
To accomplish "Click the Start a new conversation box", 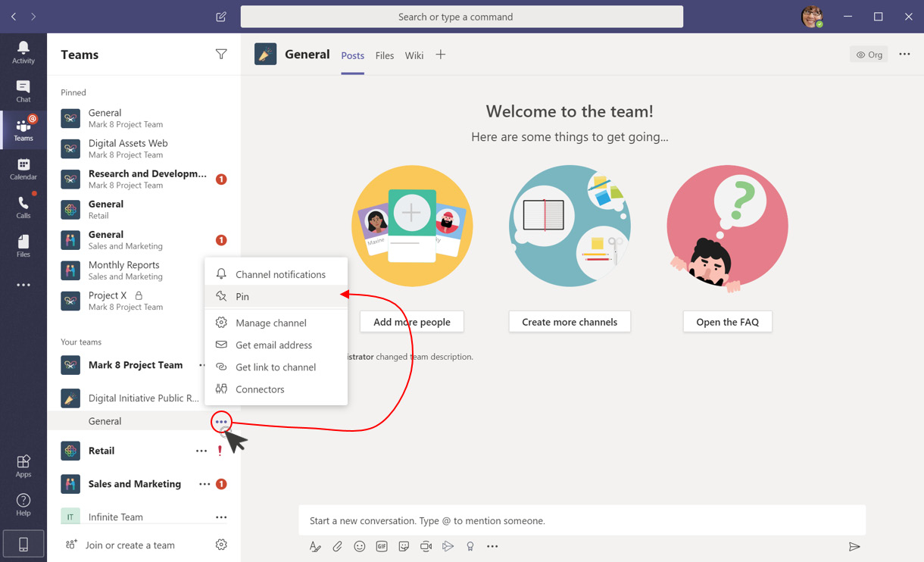I will pos(582,520).
